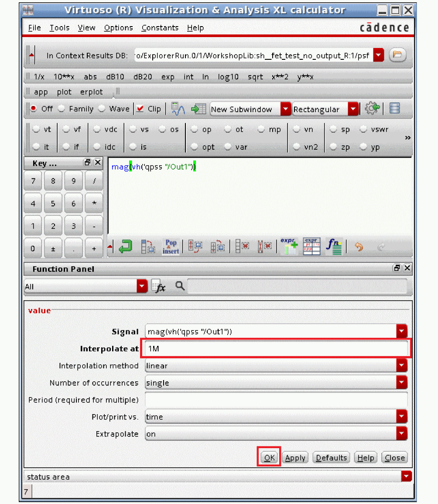Click the Close button in value form
This screenshot has width=438, height=504.
point(395,457)
